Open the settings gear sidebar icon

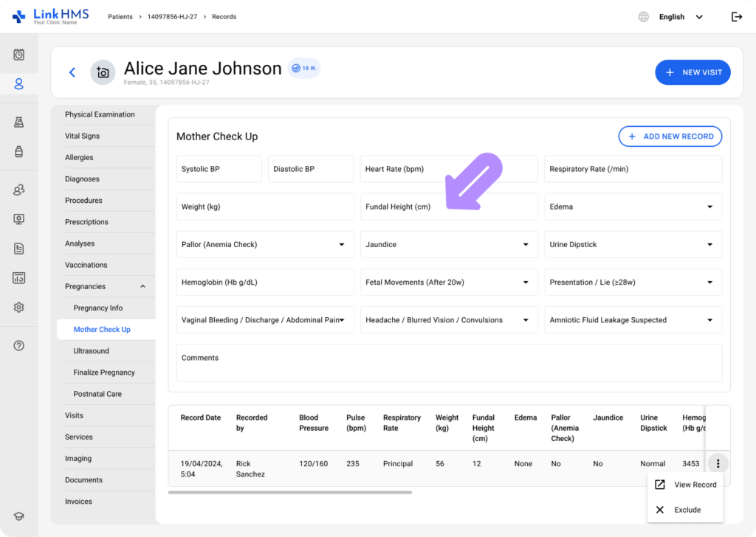click(x=18, y=308)
